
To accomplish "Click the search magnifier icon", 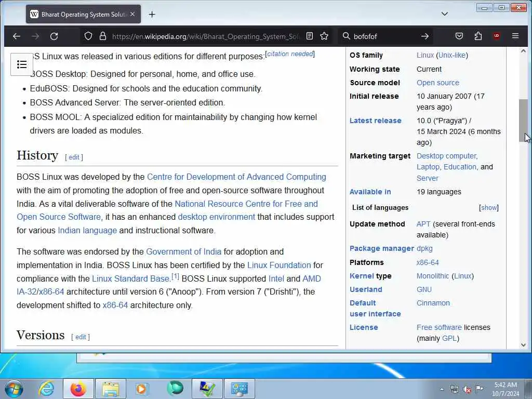I will pos(346,36).
